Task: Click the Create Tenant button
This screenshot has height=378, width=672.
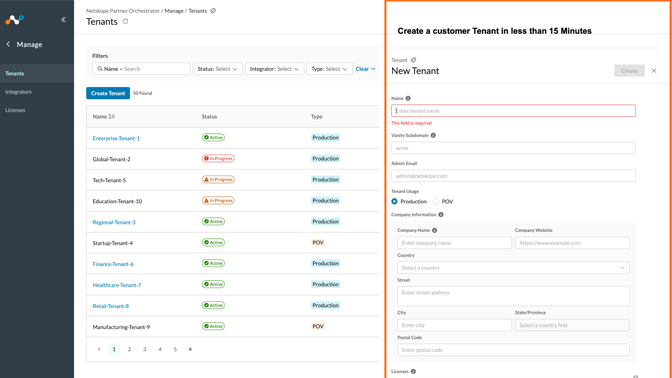Action: coord(108,93)
